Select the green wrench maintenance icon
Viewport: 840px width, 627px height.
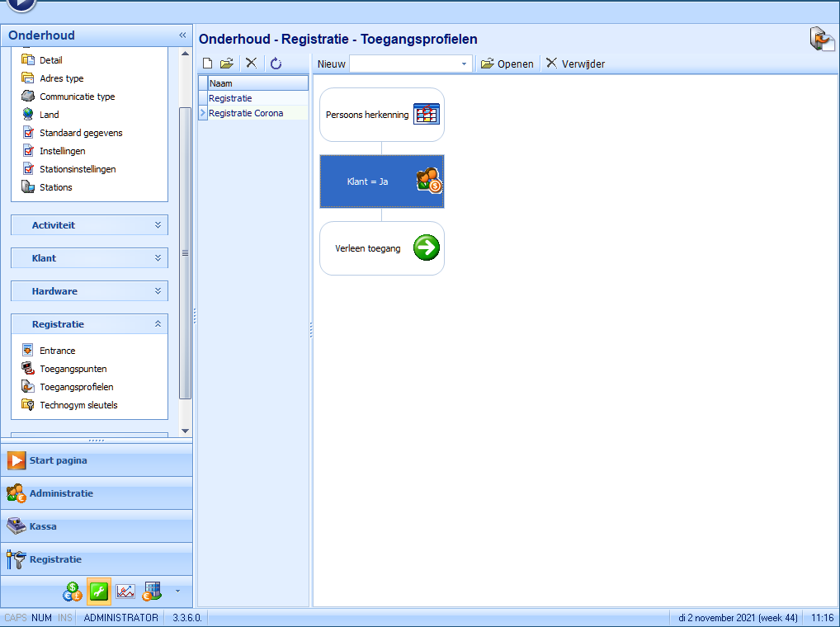point(99,592)
